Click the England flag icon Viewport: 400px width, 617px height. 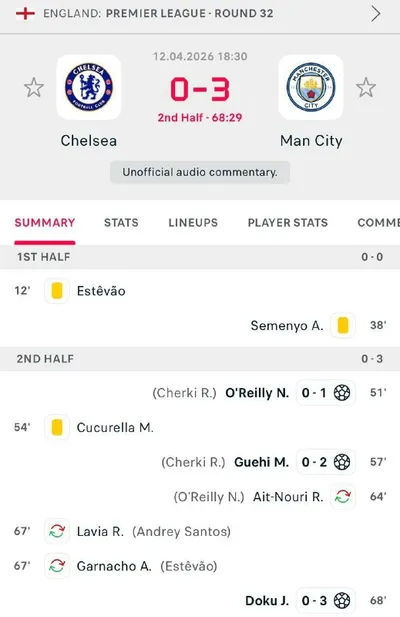click(25, 13)
